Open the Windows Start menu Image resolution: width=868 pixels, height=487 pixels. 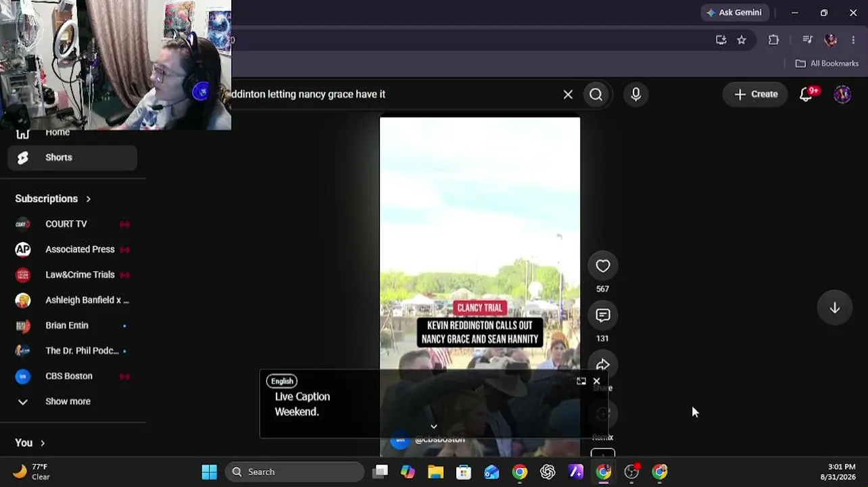(210, 472)
